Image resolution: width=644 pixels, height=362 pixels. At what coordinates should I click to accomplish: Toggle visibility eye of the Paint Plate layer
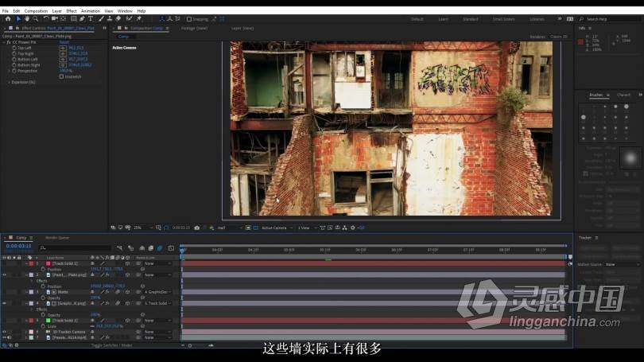[x=4, y=274]
